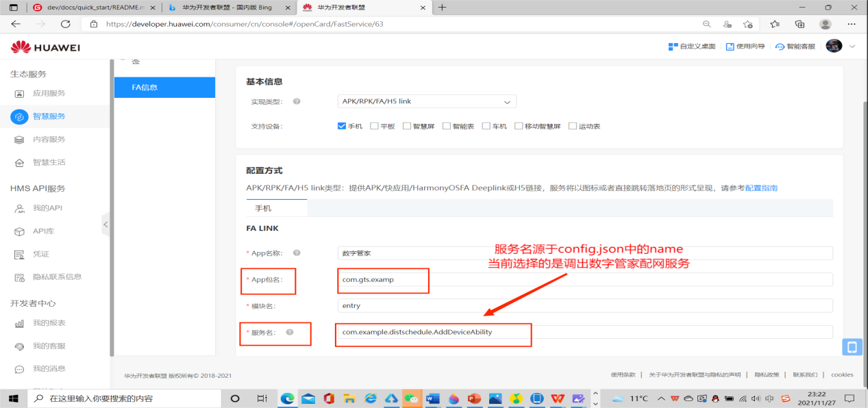868x408 pixels.
Task: Open API库 in the sidebar
Action: click(x=43, y=231)
